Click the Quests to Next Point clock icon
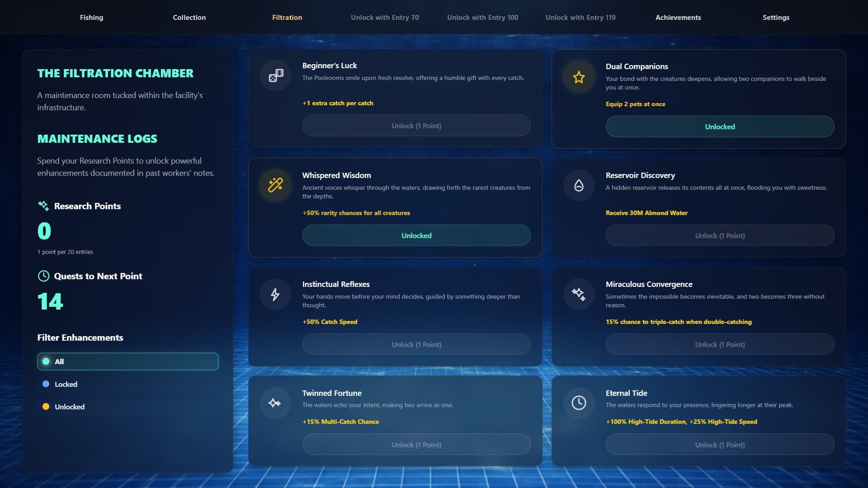Screen dimensions: 868x488 tap(43, 276)
